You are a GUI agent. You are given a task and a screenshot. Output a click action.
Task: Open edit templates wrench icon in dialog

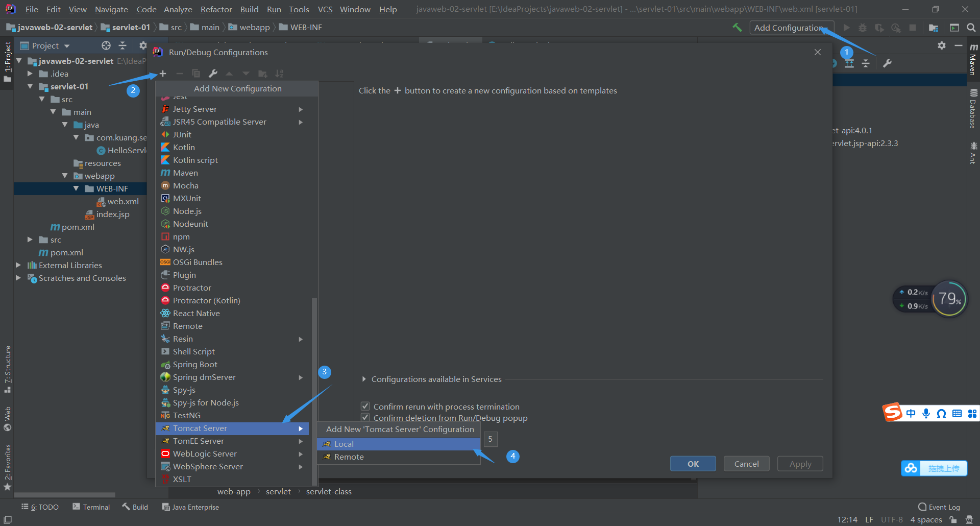tap(213, 74)
